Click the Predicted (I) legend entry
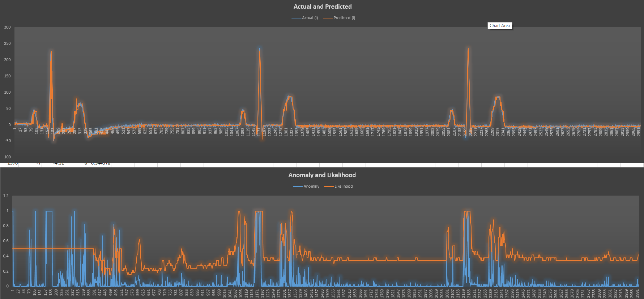This screenshot has height=299, width=644. coord(339,18)
